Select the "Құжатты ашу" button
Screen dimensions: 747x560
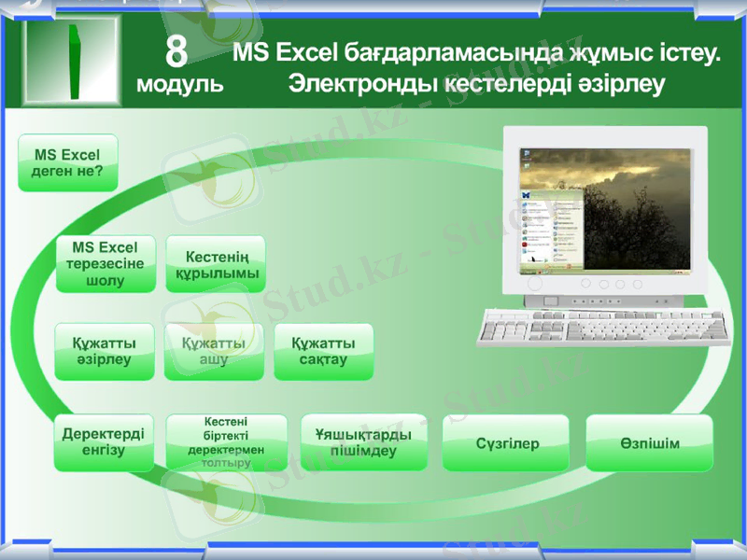tap(215, 352)
